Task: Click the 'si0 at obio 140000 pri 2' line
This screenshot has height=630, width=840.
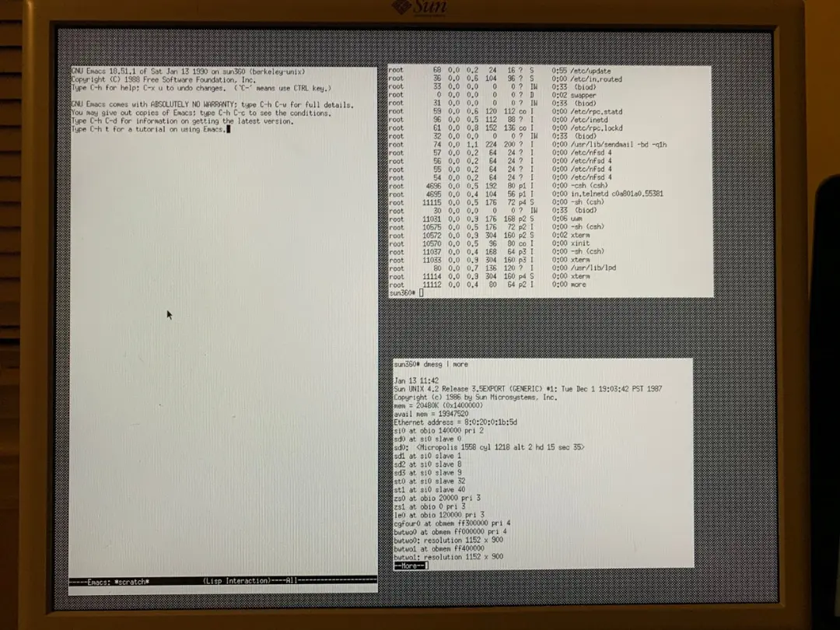Action: pyautogui.click(x=439, y=431)
